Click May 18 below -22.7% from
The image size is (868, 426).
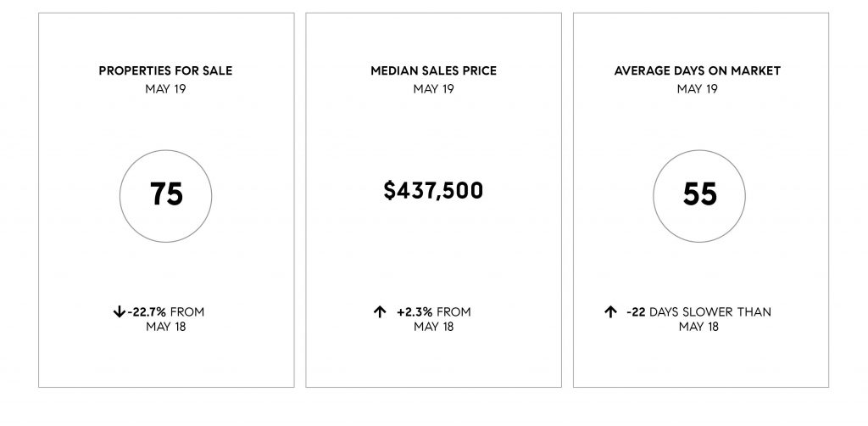coord(166,327)
